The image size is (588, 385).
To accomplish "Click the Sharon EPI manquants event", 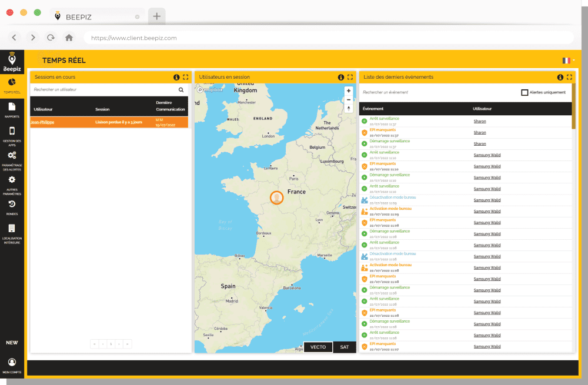I will pos(383,130).
